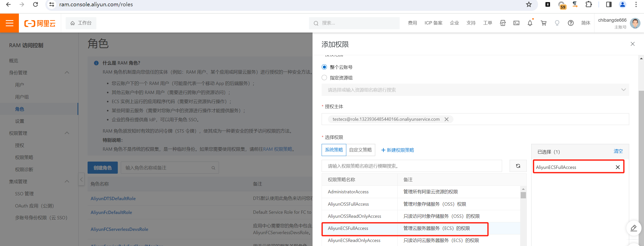Select the 整个云账号 radio option
644x246 pixels.
(x=324, y=67)
